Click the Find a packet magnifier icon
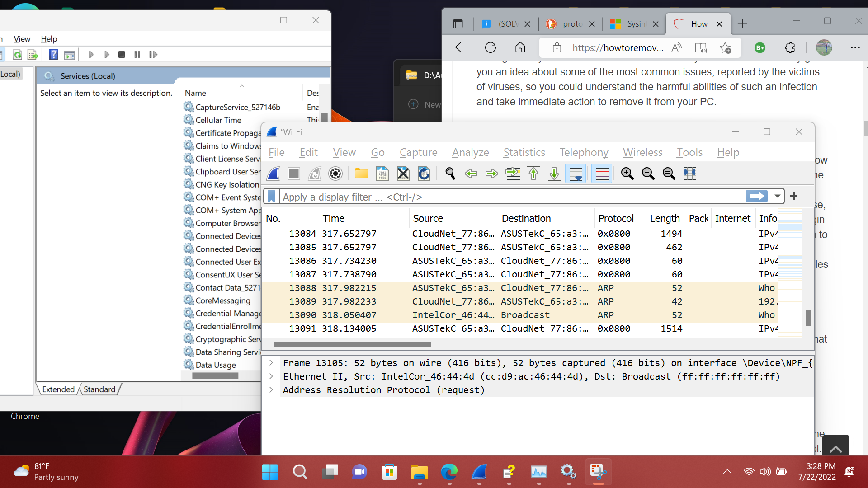Screen dimensions: 868x488 450,174
